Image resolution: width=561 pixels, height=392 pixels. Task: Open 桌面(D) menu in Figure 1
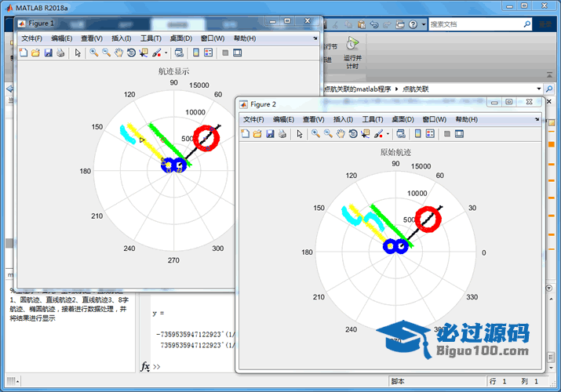[180, 38]
